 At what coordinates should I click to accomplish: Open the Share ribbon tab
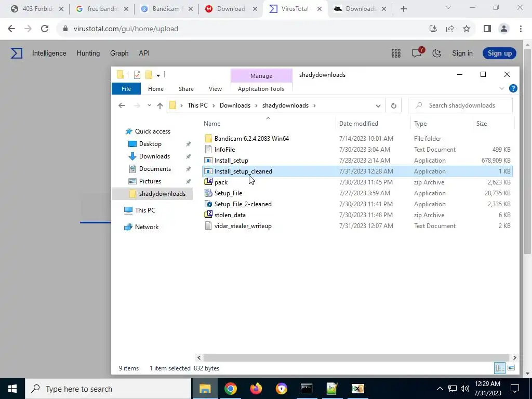tap(187, 88)
